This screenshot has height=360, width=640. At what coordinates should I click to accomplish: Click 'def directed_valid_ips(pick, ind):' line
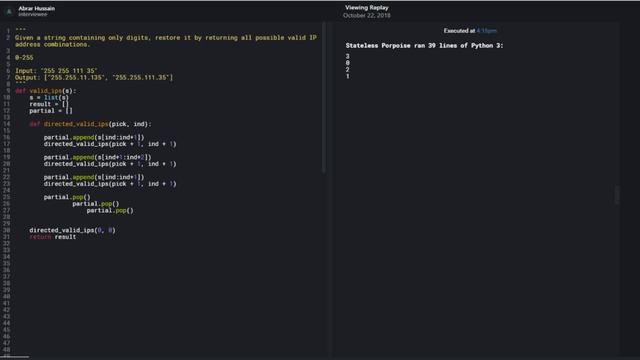pyautogui.click(x=90, y=124)
